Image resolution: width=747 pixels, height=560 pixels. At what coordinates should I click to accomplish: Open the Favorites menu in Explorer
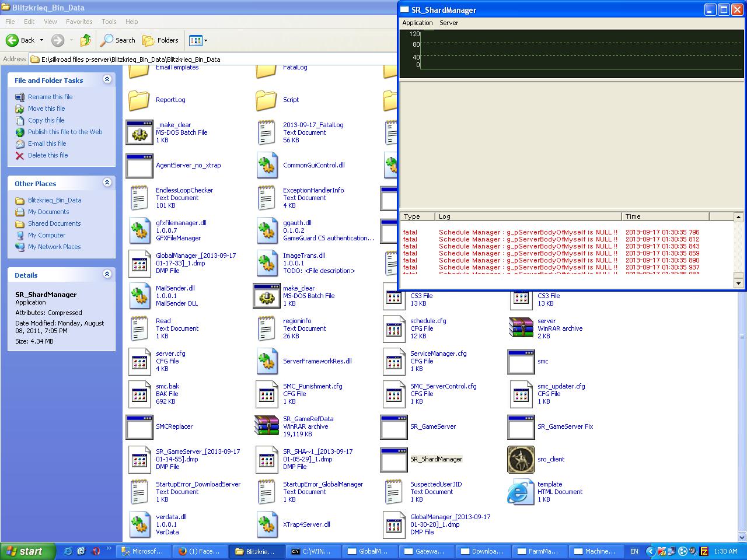(x=79, y=22)
